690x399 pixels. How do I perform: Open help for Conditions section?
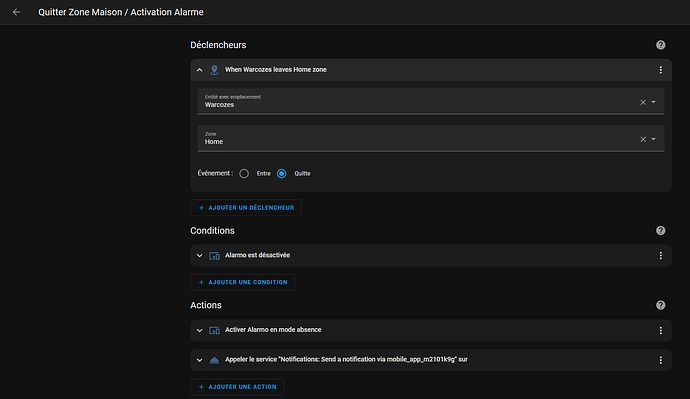click(660, 231)
